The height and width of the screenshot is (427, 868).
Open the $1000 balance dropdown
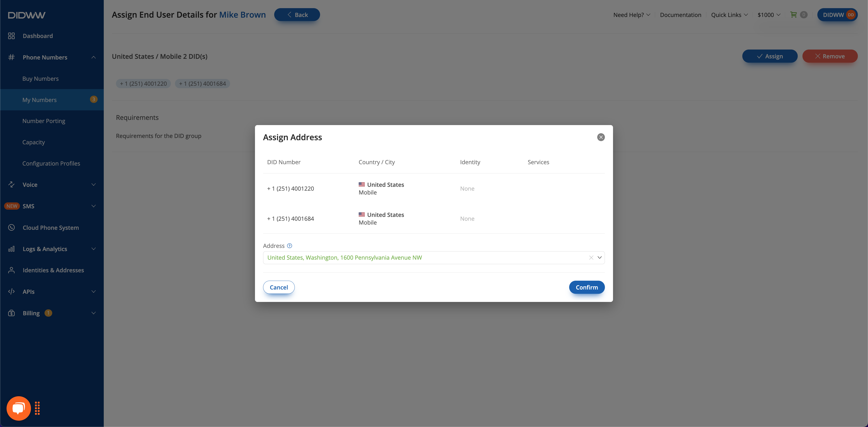(769, 15)
